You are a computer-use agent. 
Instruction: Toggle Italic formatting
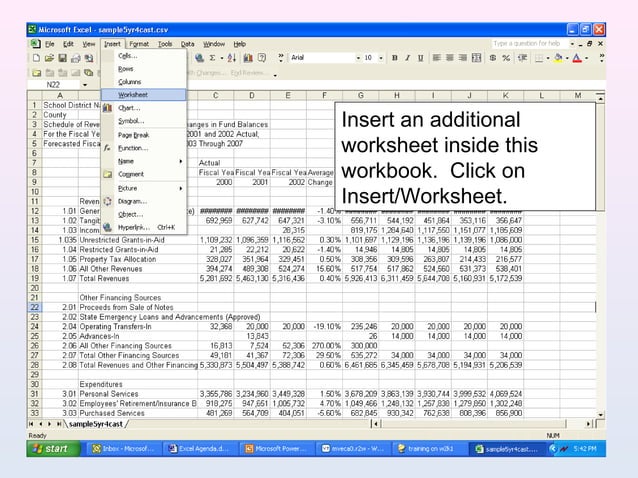pyautogui.click(x=407, y=58)
